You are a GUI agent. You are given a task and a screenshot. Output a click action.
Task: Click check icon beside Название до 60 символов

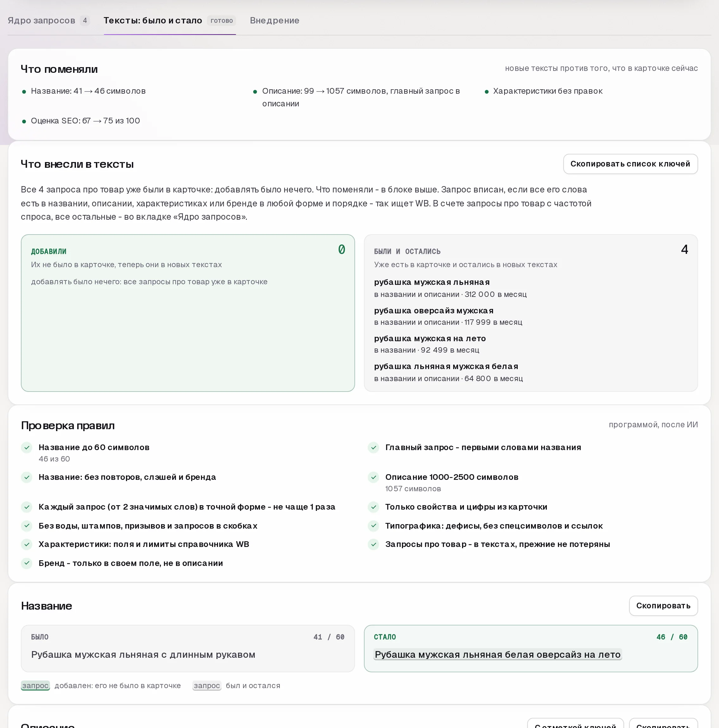tap(27, 448)
